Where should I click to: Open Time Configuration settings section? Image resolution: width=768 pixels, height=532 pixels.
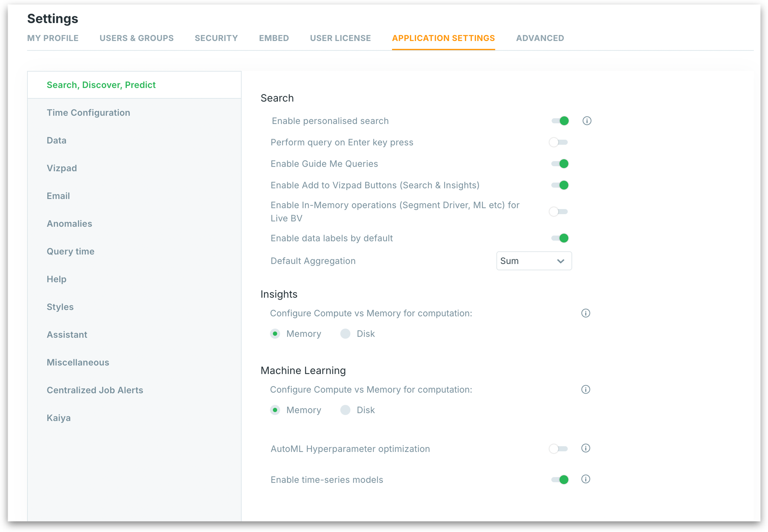point(88,113)
